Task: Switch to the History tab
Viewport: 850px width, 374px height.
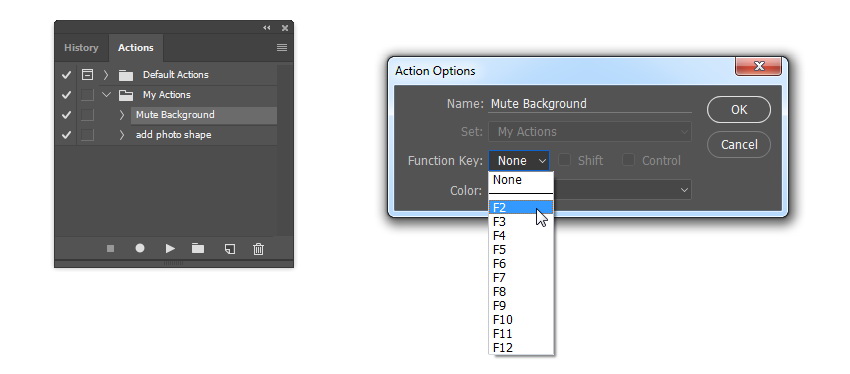Action: tap(81, 48)
